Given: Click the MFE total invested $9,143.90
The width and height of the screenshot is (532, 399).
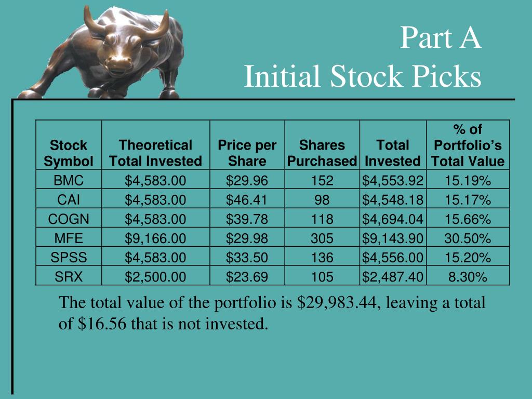Looking at the screenshot, I should coord(393,237).
